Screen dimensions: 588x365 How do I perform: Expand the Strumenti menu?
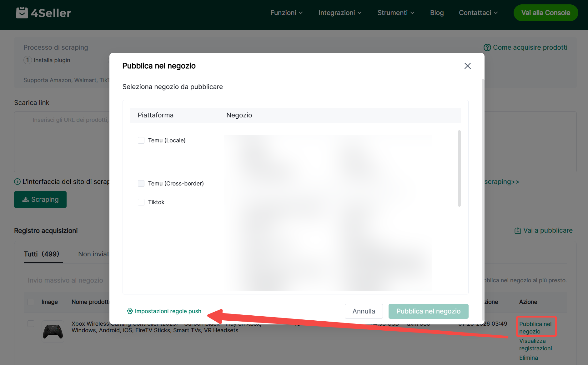[x=395, y=13]
